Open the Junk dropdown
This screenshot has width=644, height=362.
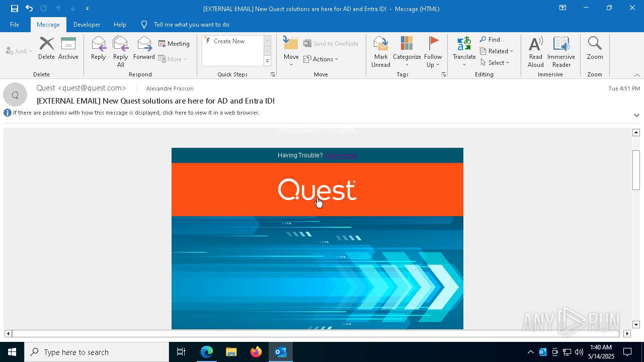click(x=19, y=51)
